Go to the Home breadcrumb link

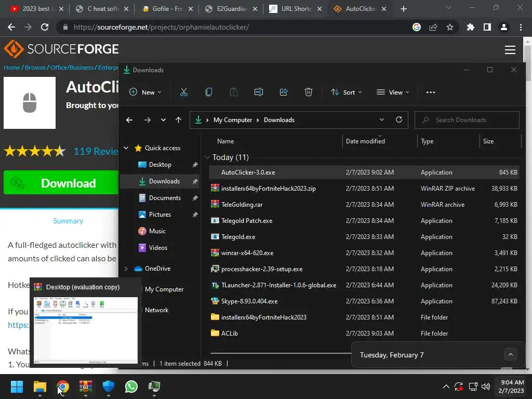(x=12, y=68)
